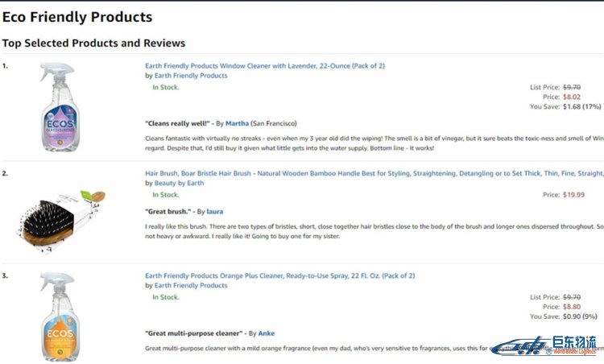Open the Boar Bristle Hair Brush image
This screenshot has height=364, width=604.
61,221
